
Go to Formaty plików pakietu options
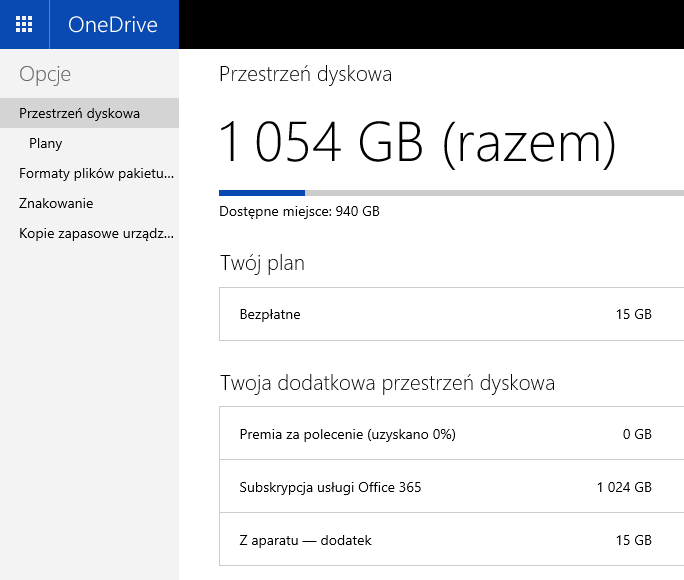coord(96,173)
